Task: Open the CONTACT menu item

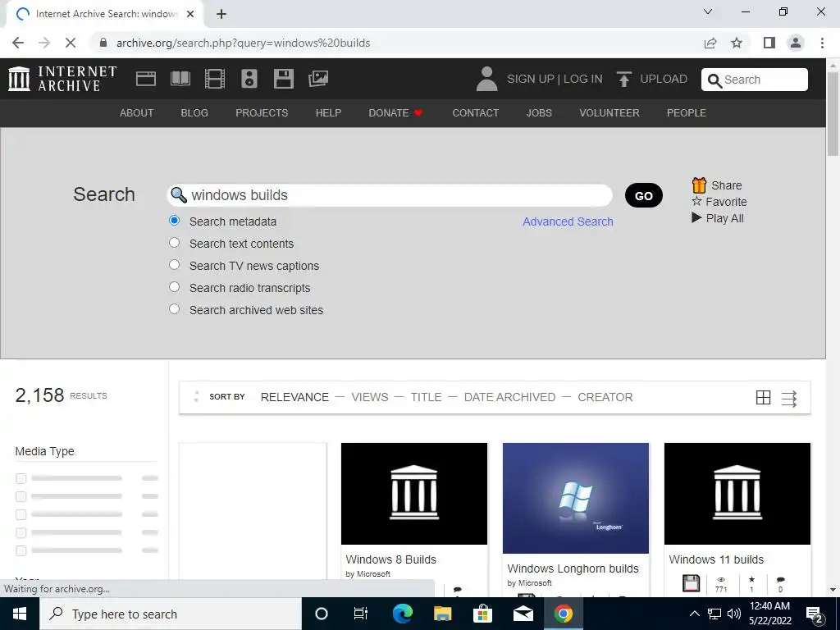Action: click(475, 113)
